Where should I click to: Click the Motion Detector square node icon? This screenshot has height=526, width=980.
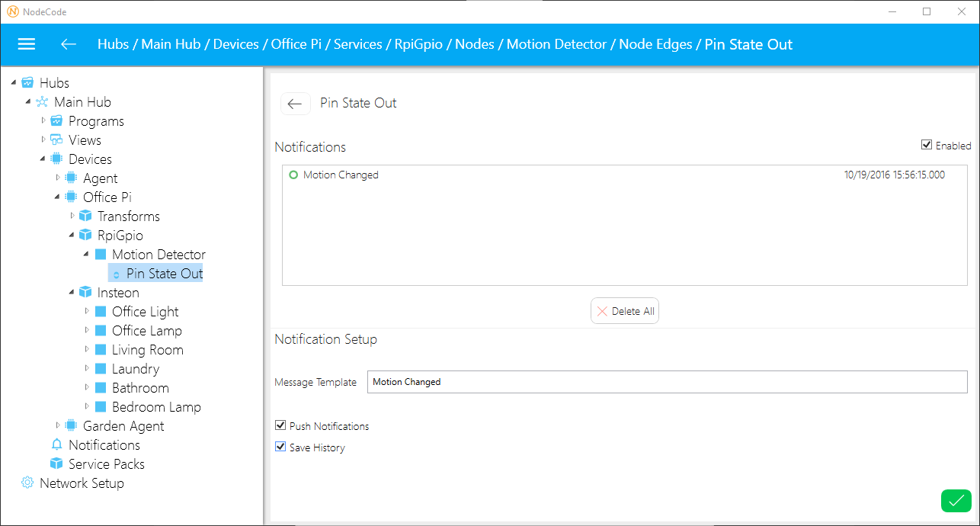[x=100, y=255]
